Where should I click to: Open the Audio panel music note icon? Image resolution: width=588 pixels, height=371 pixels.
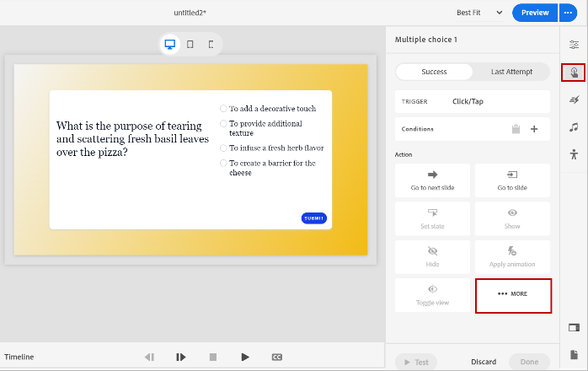pyautogui.click(x=574, y=127)
